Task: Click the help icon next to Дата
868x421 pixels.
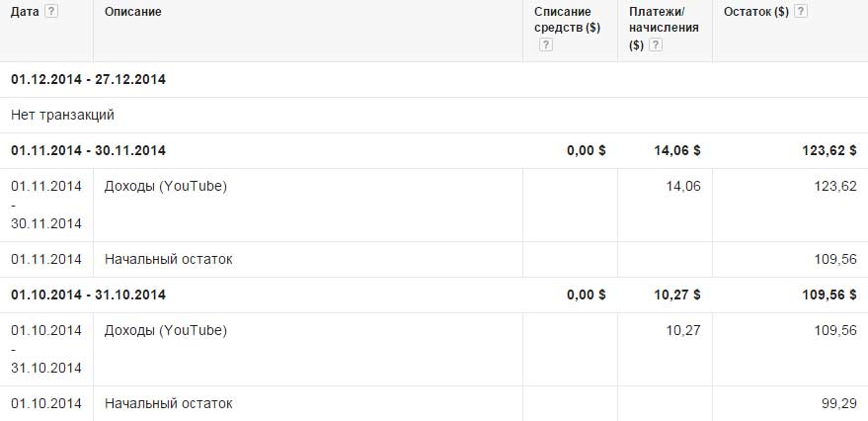Action: (x=51, y=12)
